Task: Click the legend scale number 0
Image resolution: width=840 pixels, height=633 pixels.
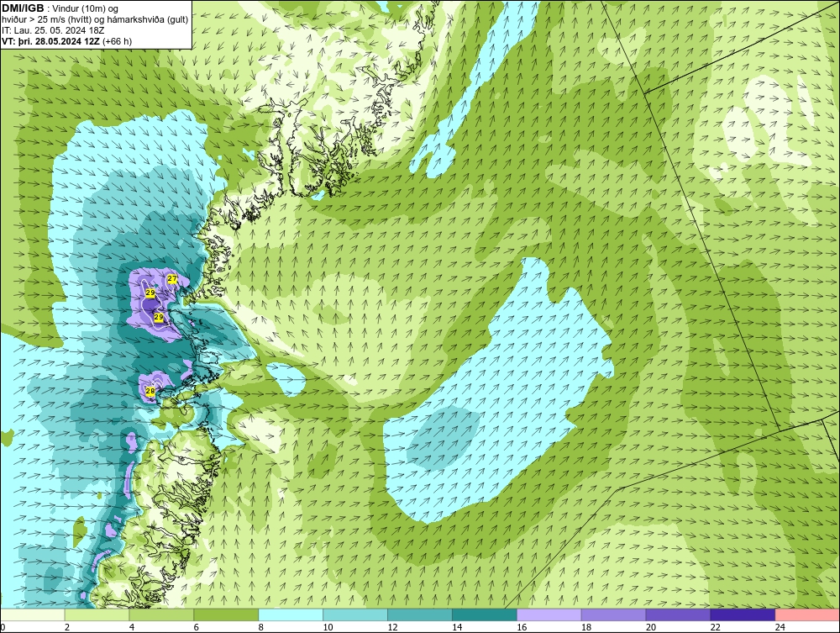Action: tap(3, 627)
